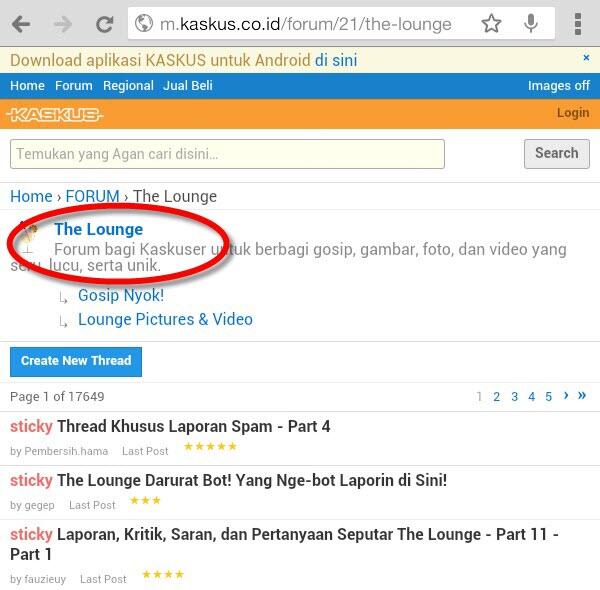Open The Lounge forum heading link

[x=99, y=229]
